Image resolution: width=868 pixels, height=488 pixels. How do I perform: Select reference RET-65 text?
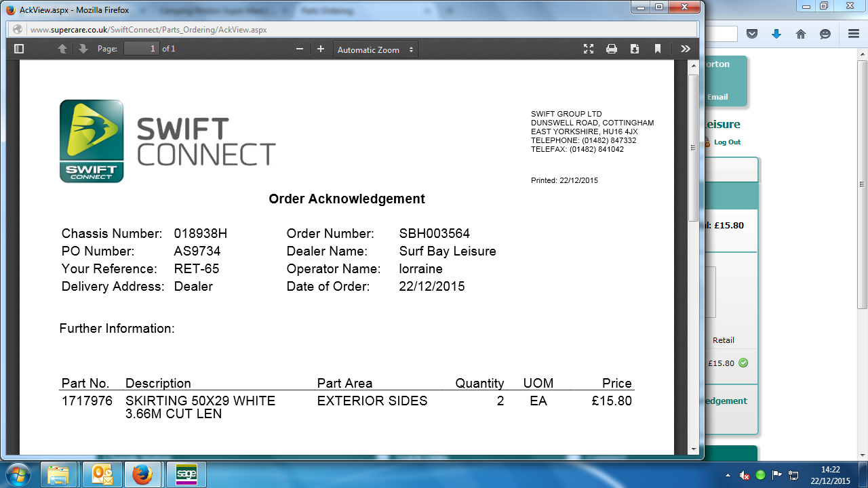(x=197, y=269)
